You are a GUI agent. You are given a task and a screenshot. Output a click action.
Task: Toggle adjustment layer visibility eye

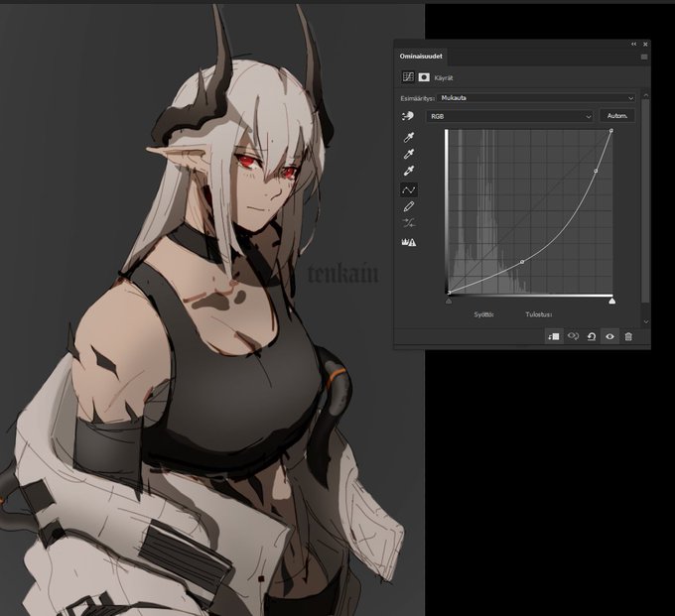click(x=610, y=336)
